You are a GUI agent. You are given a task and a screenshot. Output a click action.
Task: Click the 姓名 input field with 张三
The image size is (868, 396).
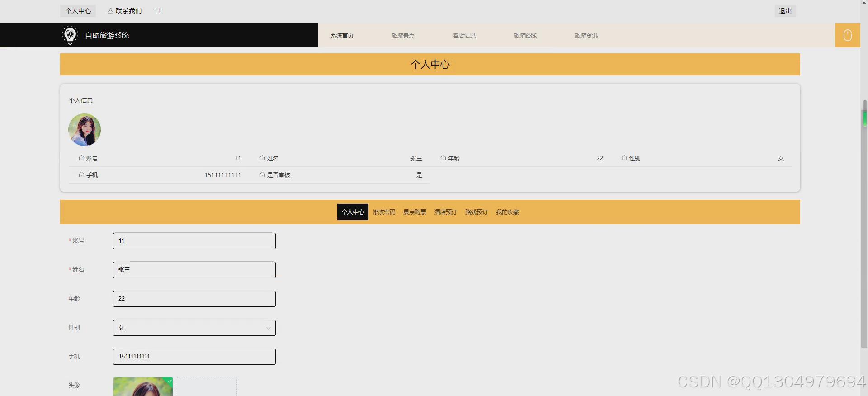(194, 270)
